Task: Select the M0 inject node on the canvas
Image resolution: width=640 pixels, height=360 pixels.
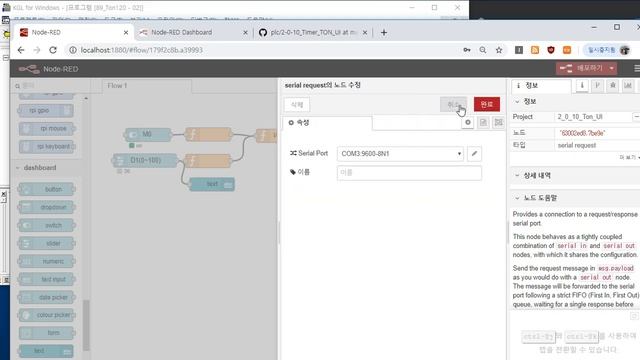Action: (x=148, y=134)
